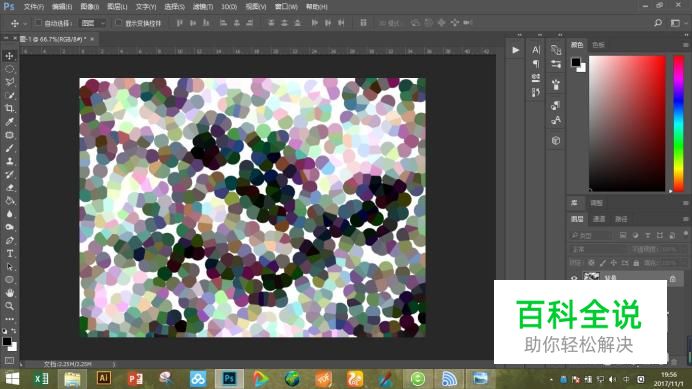Select the Eyedropper tool
Viewport: 692px width, 389px height.
9,122
